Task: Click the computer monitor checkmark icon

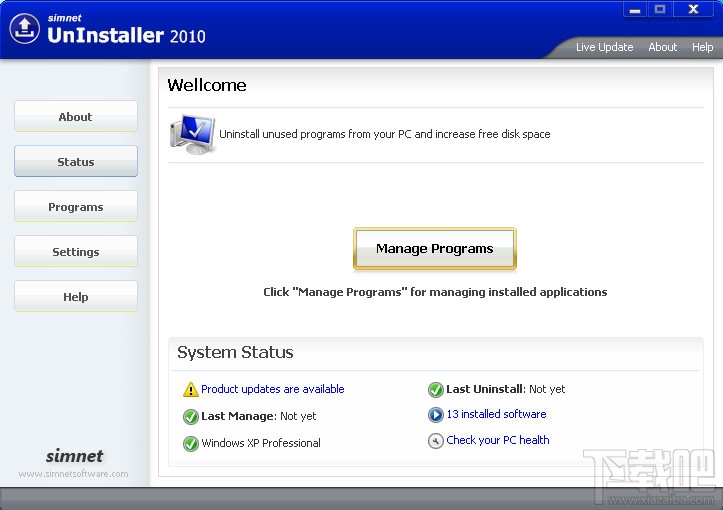Action: point(193,134)
